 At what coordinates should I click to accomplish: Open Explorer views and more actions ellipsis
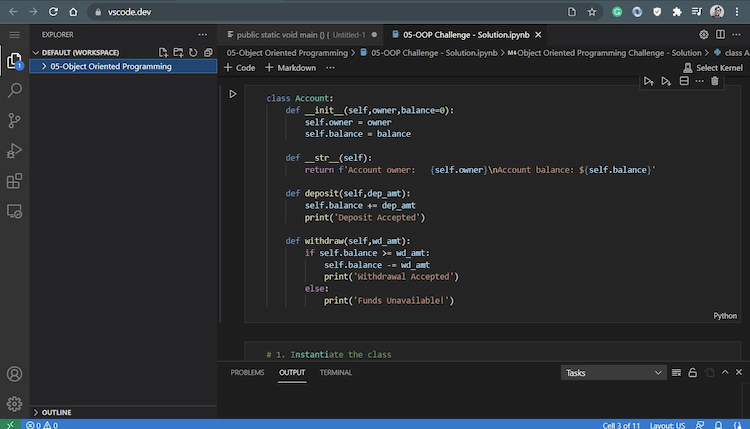(x=203, y=35)
